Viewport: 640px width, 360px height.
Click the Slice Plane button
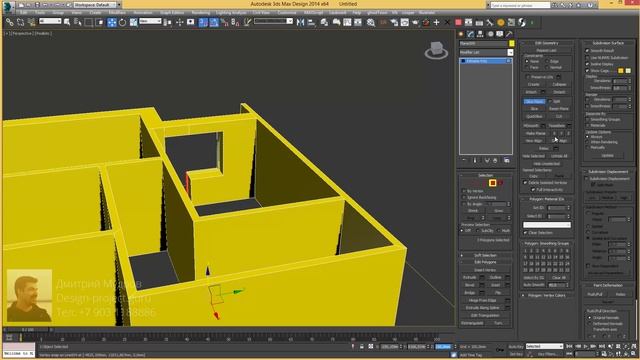(x=534, y=101)
